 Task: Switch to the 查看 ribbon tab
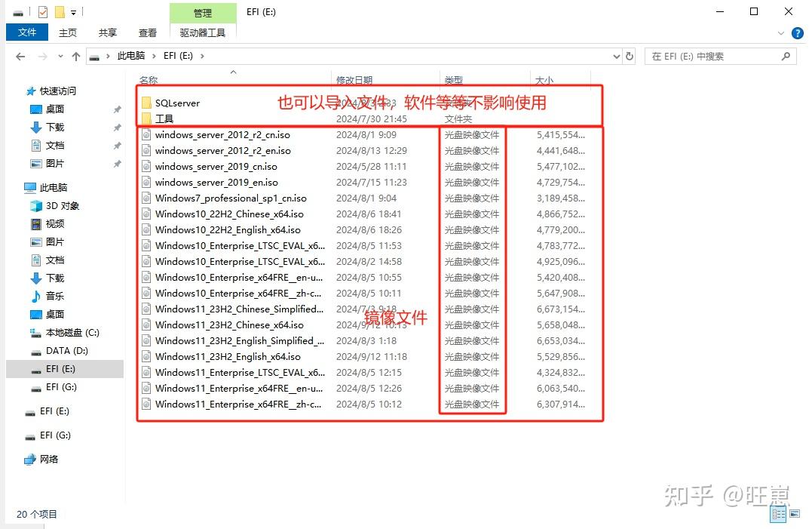coord(147,32)
